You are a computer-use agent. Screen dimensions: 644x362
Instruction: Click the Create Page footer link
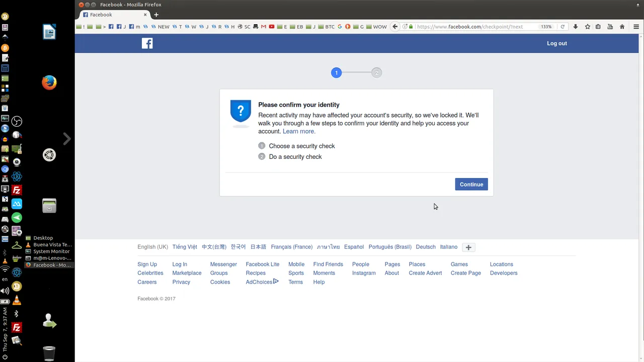point(465,273)
